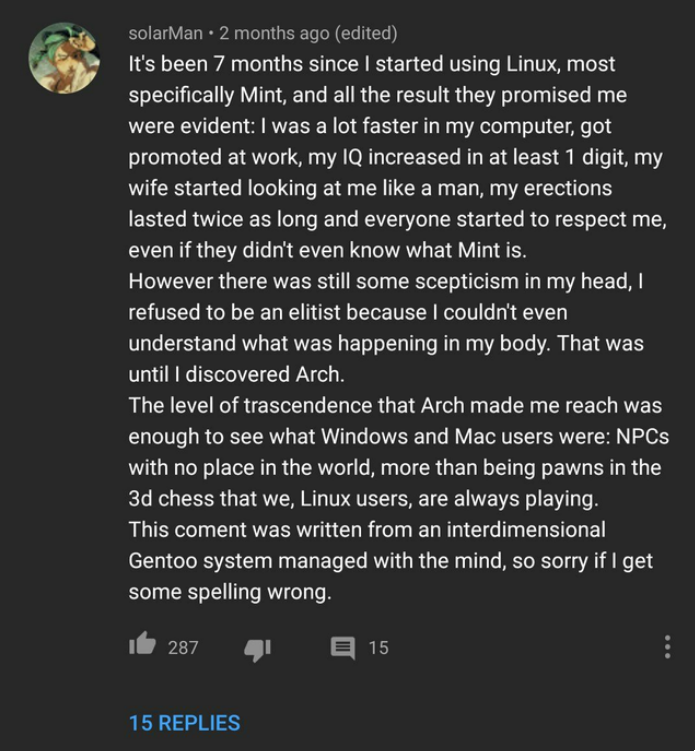Open solarMan's profile avatar
This screenshot has height=751, width=695.
click(64, 58)
